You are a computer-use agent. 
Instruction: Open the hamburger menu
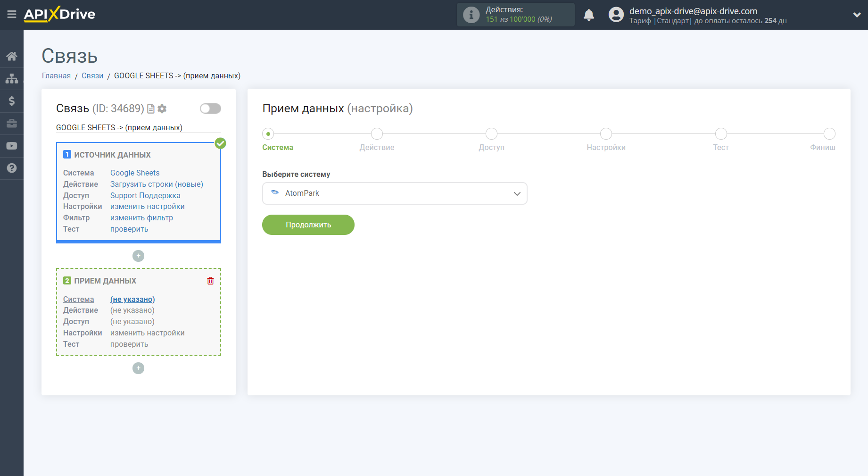(x=12, y=14)
